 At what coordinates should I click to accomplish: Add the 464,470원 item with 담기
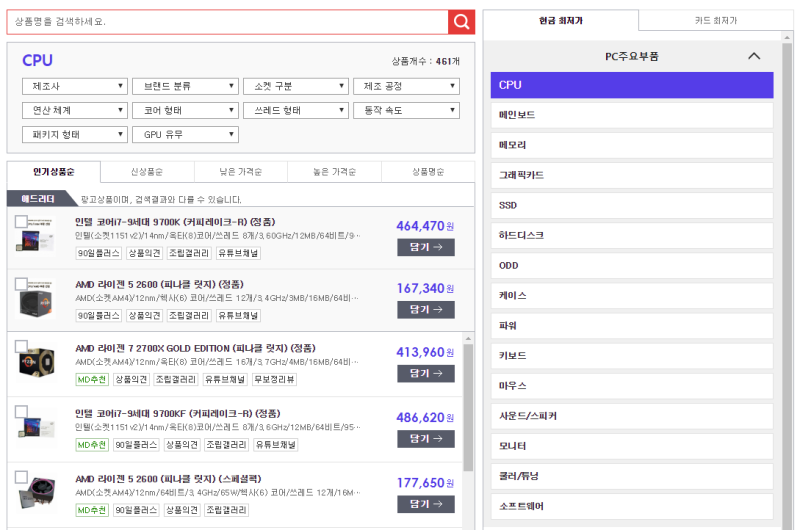click(x=426, y=247)
